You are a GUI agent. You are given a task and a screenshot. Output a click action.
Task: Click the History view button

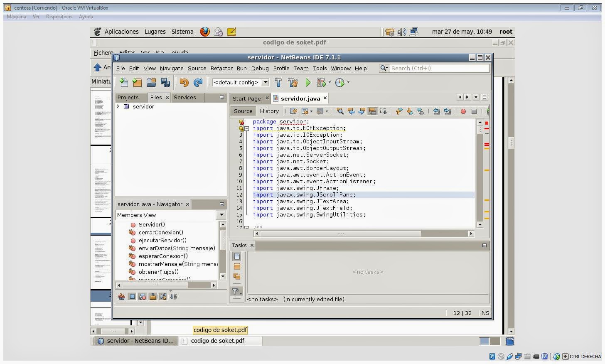(x=269, y=111)
